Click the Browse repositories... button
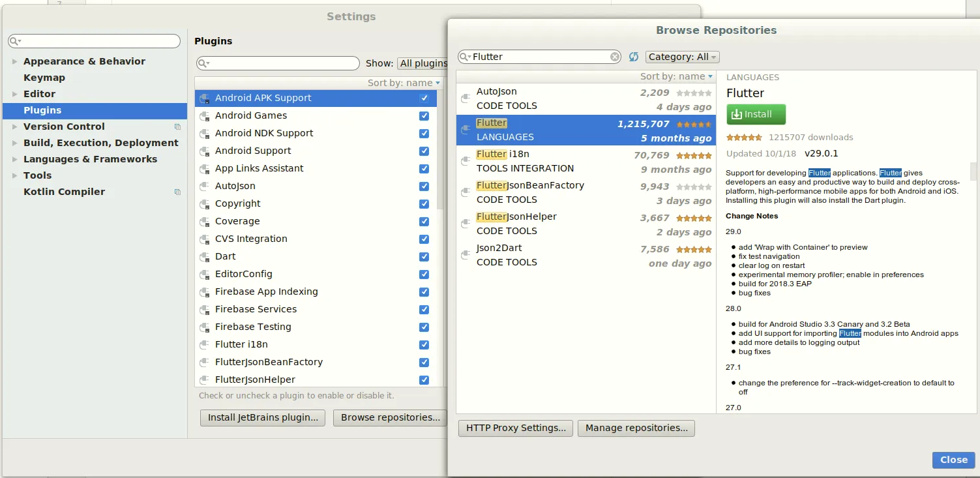This screenshot has height=478, width=980. pyautogui.click(x=391, y=417)
